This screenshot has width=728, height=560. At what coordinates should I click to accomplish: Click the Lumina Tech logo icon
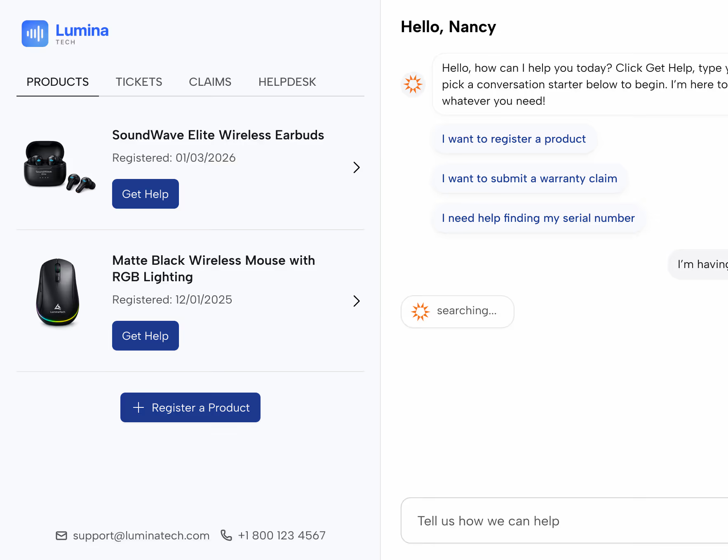[35, 33]
